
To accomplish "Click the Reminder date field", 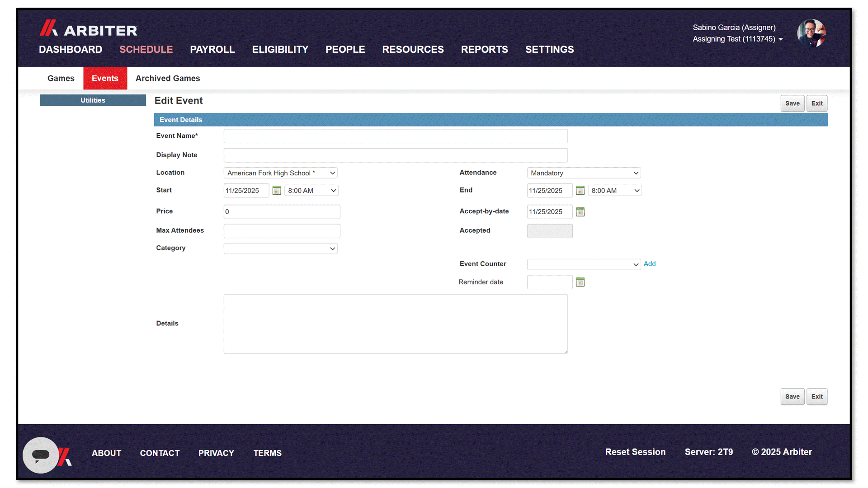I will click(550, 282).
